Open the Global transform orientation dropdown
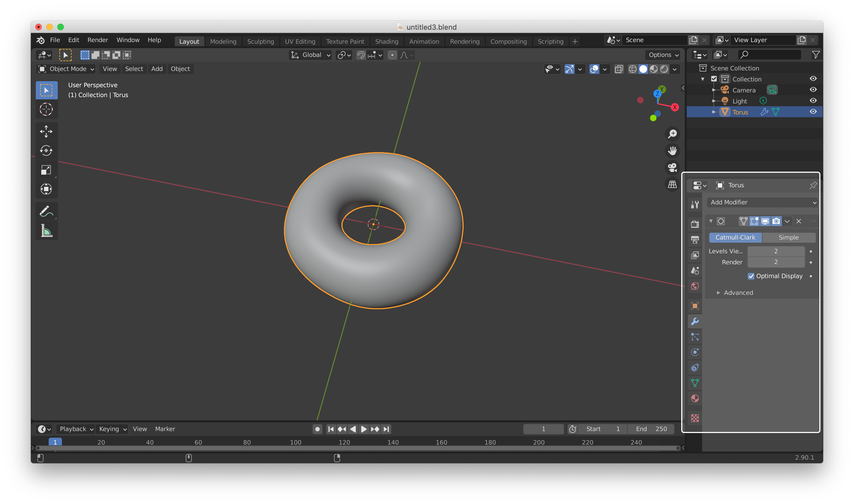 click(x=310, y=55)
